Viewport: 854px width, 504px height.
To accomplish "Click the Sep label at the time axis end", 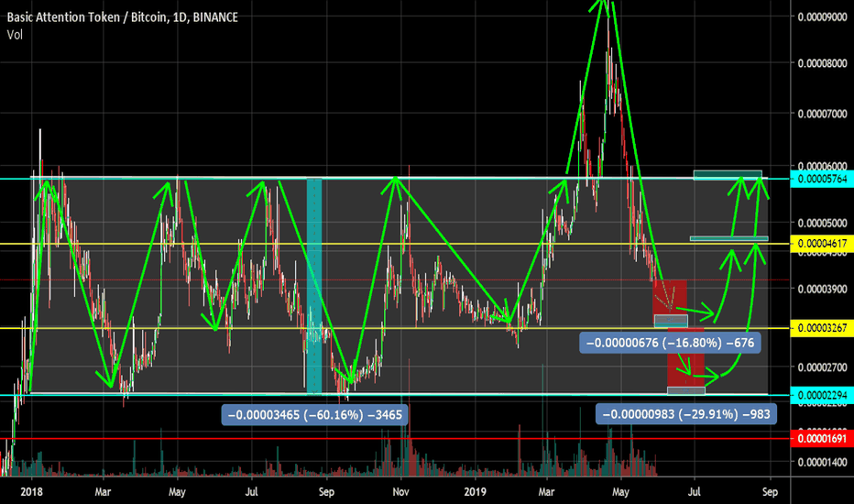I will (x=770, y=492).
